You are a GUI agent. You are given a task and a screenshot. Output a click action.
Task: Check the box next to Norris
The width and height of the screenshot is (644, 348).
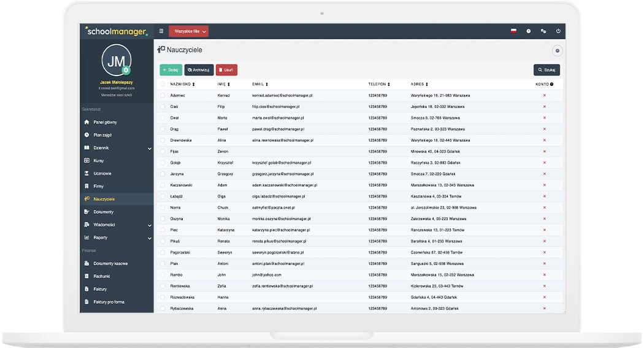click(163, 207)
